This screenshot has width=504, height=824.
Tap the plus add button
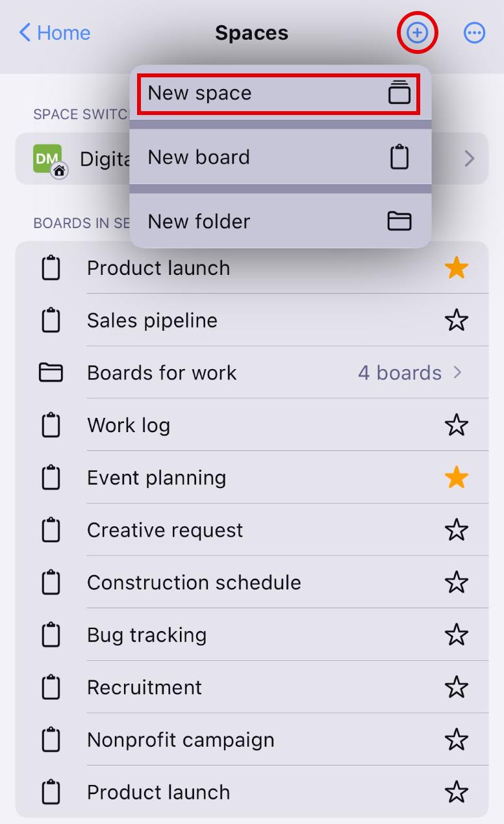click(417, 32)
